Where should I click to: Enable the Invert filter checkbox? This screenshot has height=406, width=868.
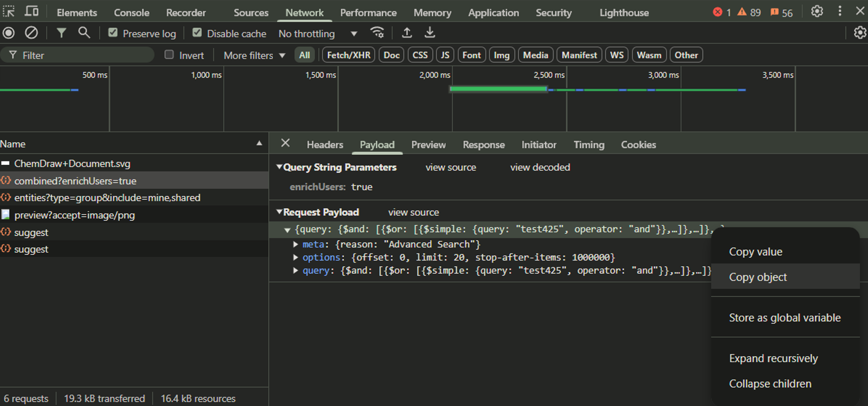(x=169, y=55)
